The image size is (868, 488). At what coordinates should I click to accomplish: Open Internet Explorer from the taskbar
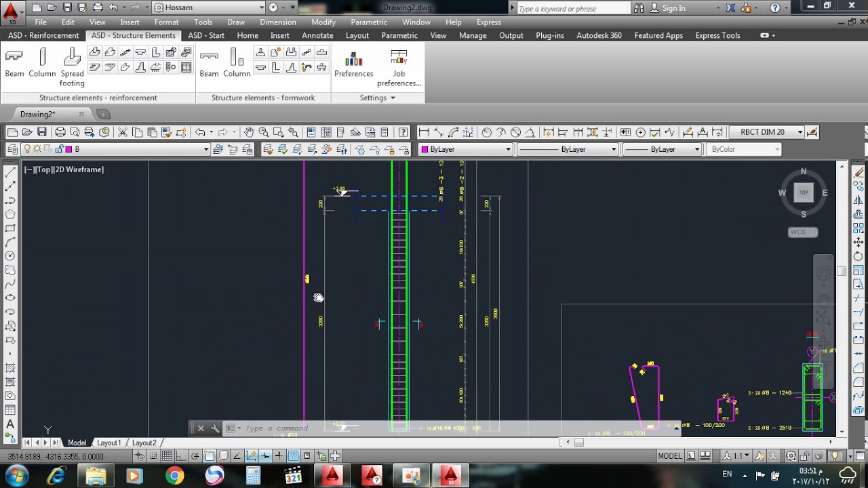(x=56, y=476)
